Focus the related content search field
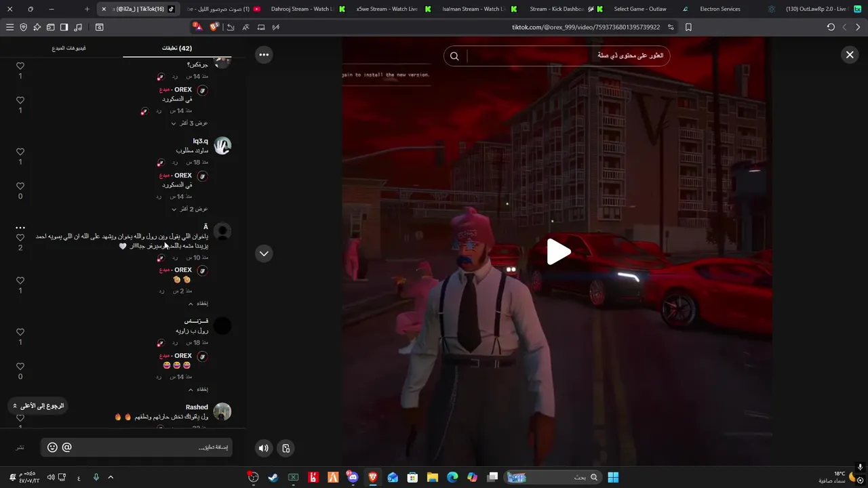This screenshot has width=868, height=488. [x=564, y=56]
